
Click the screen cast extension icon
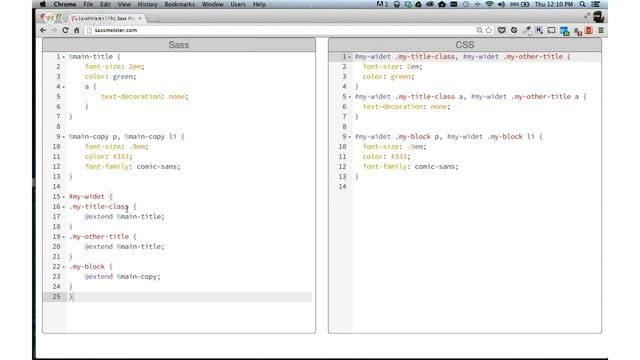point(551,30)
